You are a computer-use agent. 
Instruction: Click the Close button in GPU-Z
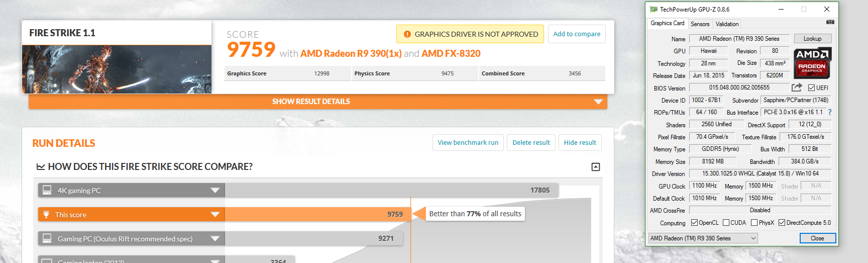click(817, 238)
